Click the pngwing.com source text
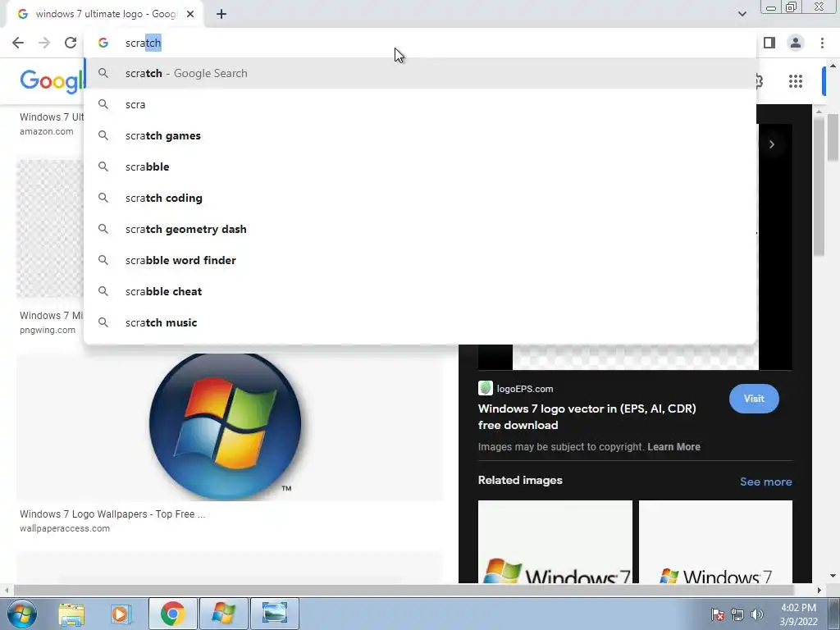840x630 pixels. pos(48,330)
